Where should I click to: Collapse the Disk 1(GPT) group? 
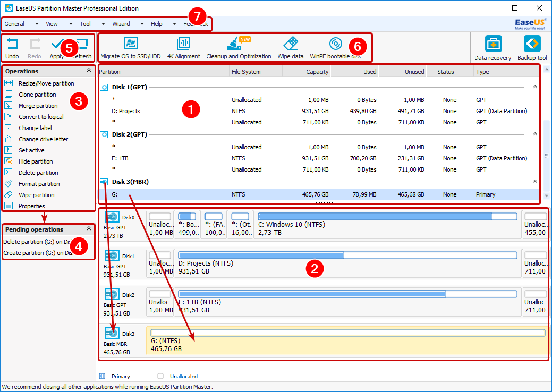point(534,87)
